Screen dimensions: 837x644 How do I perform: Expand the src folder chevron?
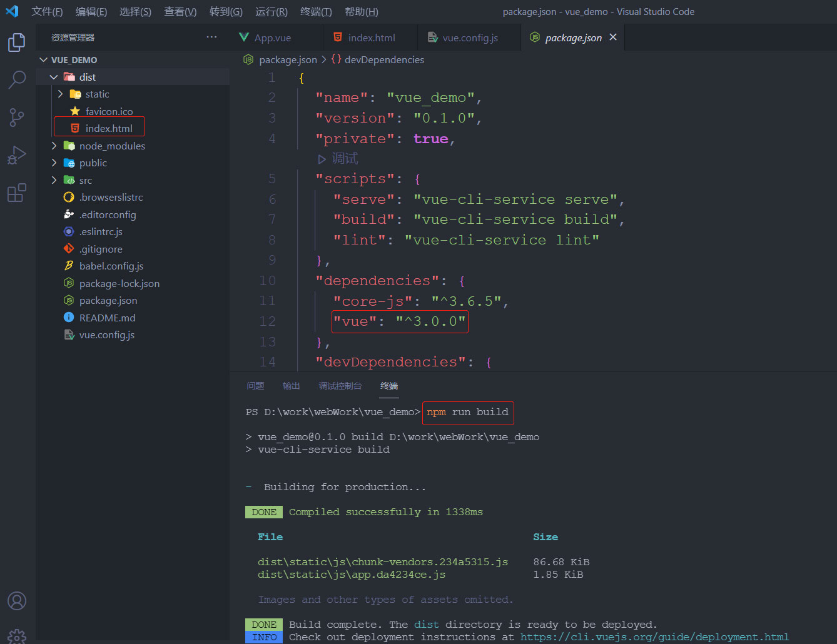click(x=54, y=180)
